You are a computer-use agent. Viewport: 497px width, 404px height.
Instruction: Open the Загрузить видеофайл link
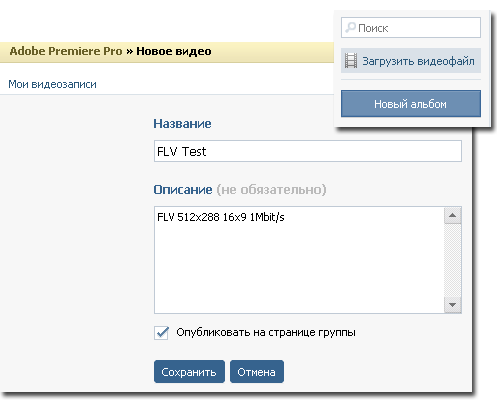point(418,61)
